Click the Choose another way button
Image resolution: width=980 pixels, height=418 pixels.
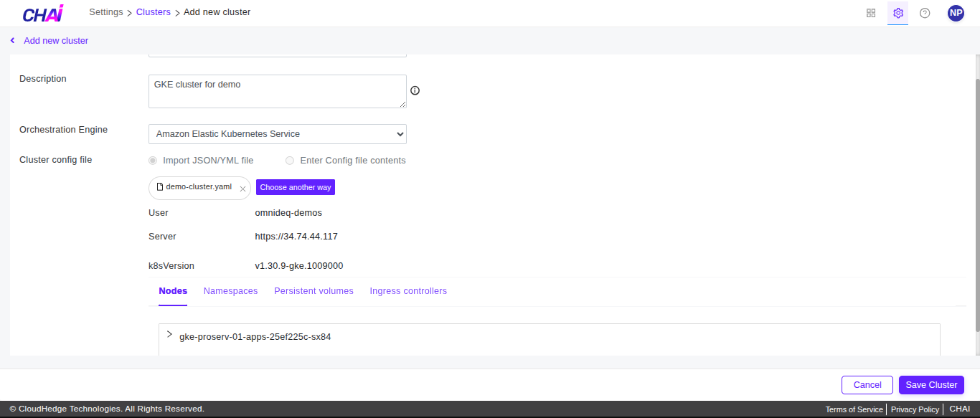(x=295, y=187)
